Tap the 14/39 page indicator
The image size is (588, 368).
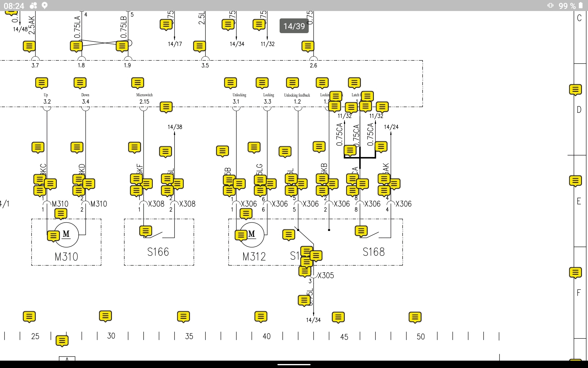click(x=294, y=26)
